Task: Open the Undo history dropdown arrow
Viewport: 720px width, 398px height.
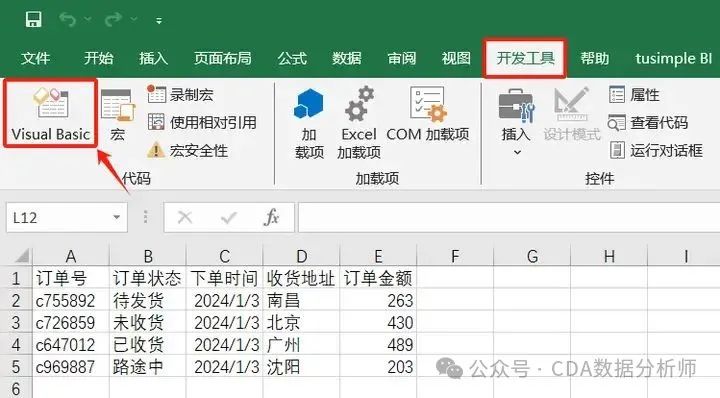Action: tap(88, 20)
